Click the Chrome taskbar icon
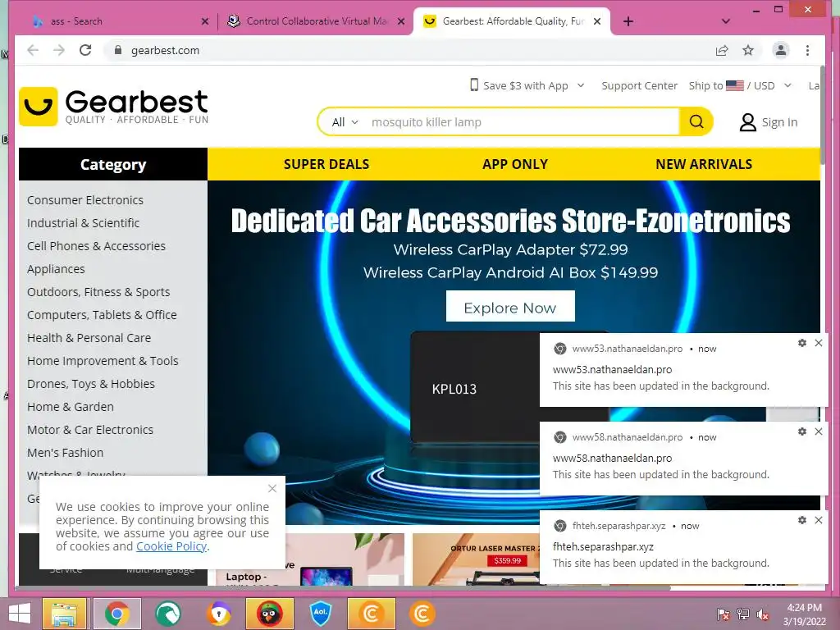This screenshot has height=630, width=840. coord(117,614)
